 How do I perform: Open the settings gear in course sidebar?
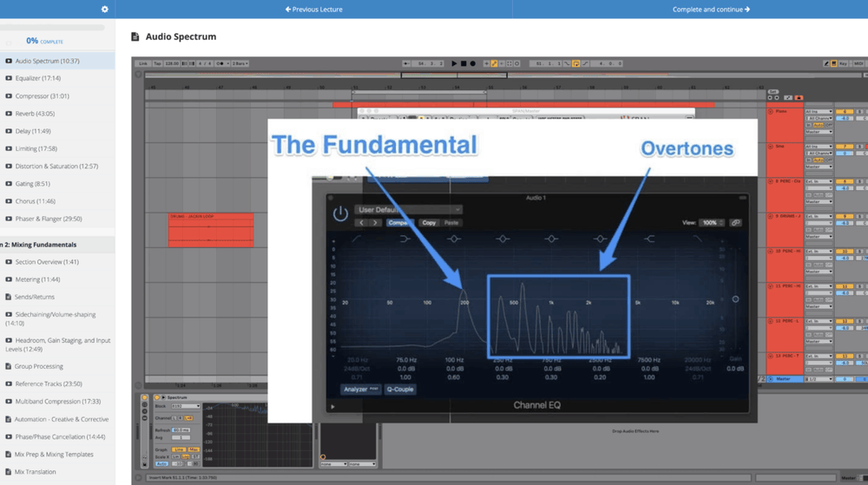point(105,10)
